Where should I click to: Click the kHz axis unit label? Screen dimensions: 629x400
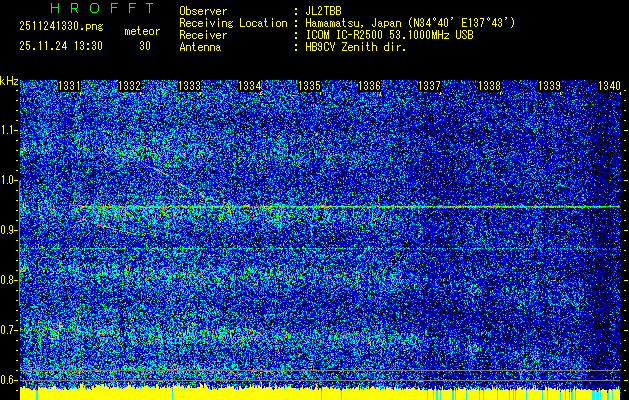9,81
